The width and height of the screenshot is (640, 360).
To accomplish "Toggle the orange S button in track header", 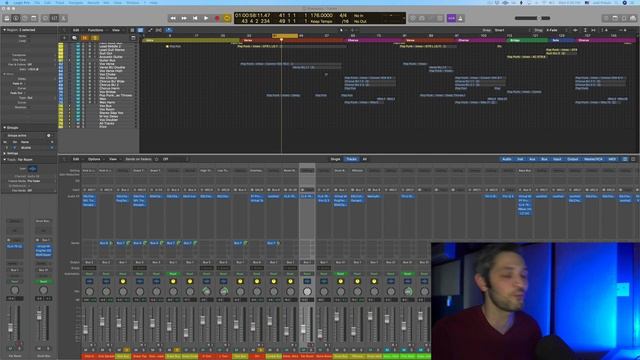I will click(94, 38).
